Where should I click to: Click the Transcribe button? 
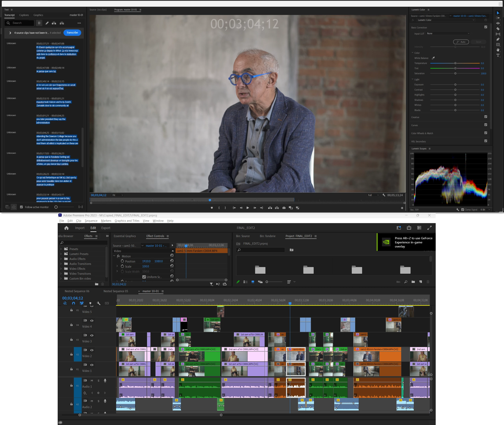[72, 32]
